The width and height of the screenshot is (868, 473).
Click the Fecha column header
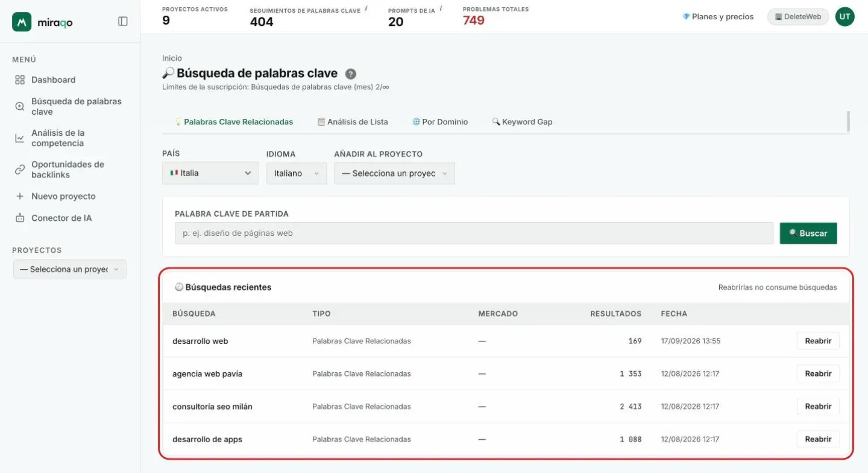pos(674,314)
